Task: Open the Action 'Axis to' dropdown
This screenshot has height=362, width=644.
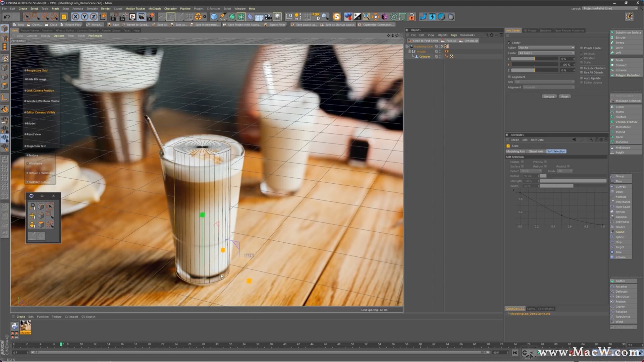Action: point(546,48)
